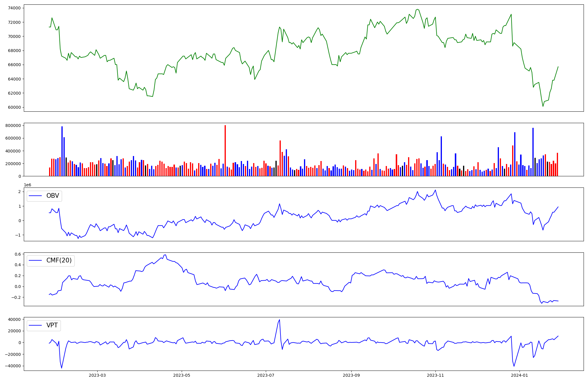The image size is (588, 382).
Task: Click the VPT legend label
Action: pyautogui.click(x=52, y=325)
